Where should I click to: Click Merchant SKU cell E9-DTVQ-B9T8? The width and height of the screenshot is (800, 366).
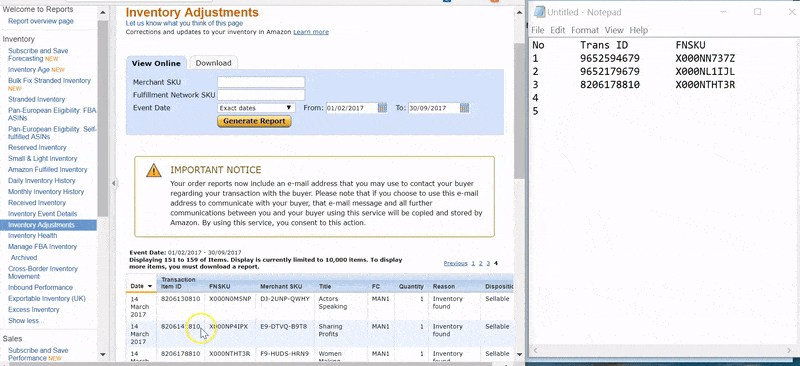tap(284, 327)
